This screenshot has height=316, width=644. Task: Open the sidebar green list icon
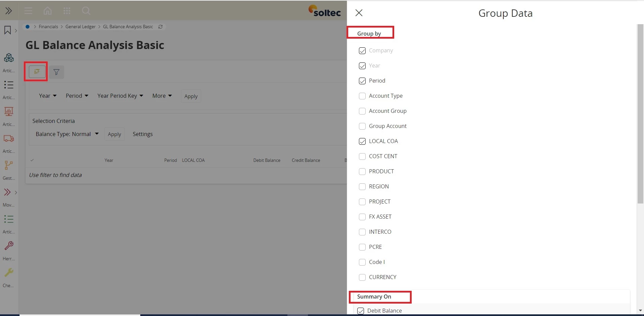point(9,219)
